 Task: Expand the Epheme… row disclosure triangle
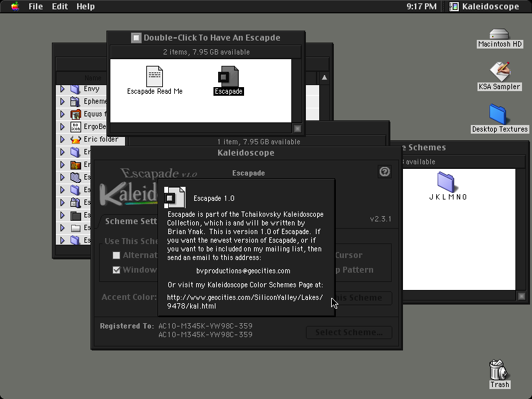63,102
